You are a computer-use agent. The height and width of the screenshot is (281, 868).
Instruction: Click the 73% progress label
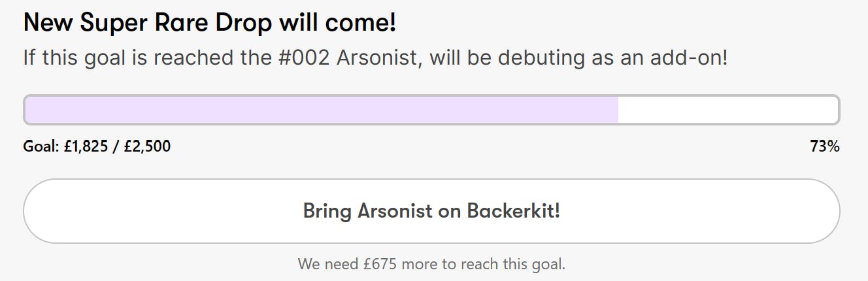[824, 146]
